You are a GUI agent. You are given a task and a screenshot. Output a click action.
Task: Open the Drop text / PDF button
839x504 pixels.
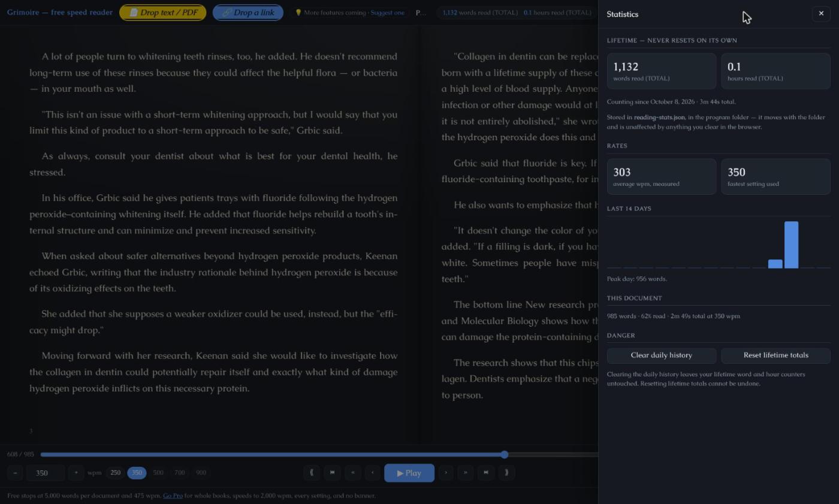coord(162,12)
